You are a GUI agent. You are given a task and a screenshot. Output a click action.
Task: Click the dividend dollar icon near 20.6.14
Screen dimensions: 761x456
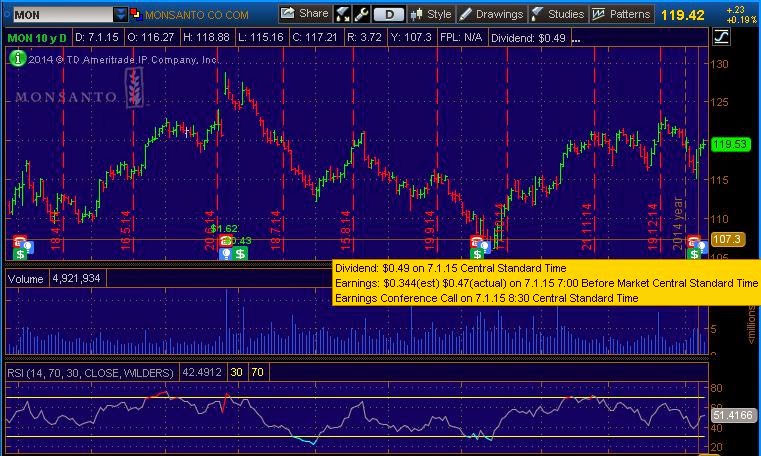click(240, 253)
